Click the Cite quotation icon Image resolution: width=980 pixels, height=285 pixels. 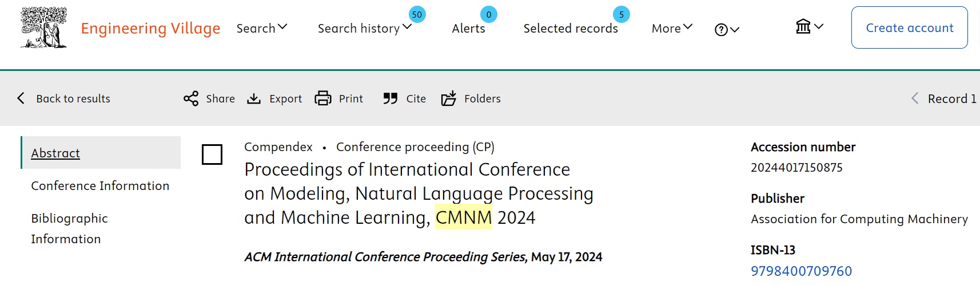391,98
